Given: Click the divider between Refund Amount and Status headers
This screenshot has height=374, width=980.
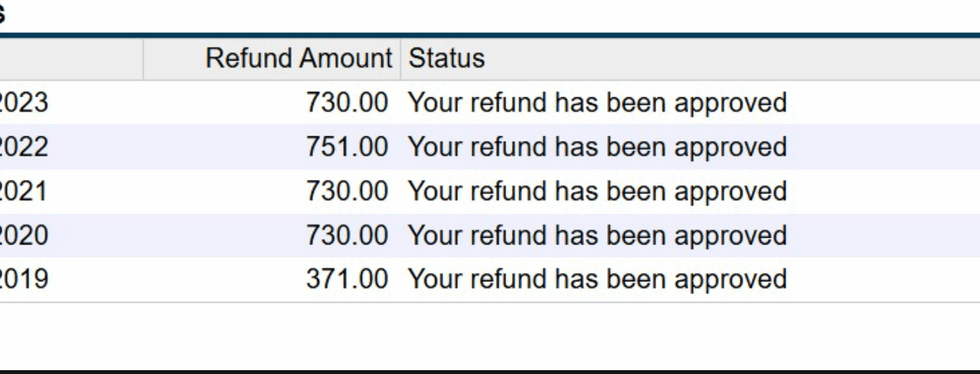Looking at the screenshot, I should point(400,58).
